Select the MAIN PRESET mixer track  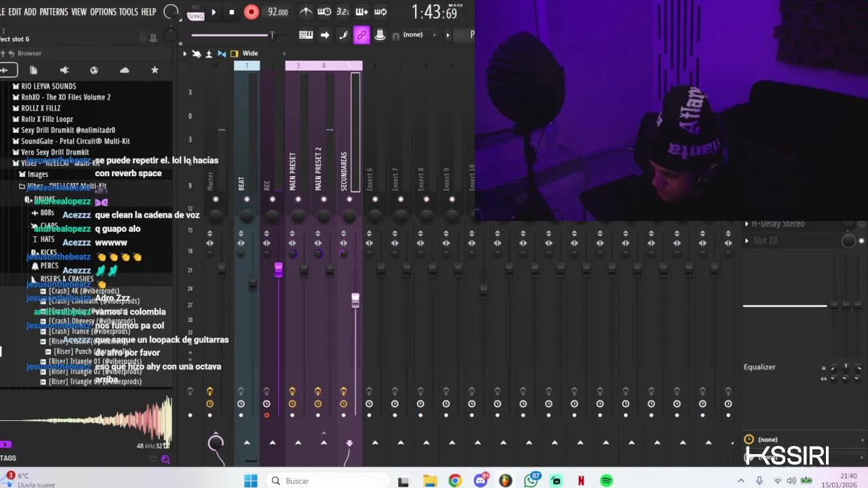[x=293, y=171]
